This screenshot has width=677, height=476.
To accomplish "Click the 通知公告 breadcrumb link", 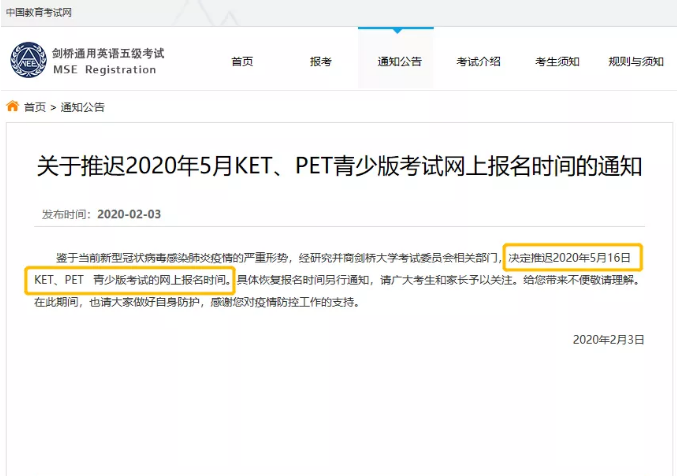I will tap(82, 107).
